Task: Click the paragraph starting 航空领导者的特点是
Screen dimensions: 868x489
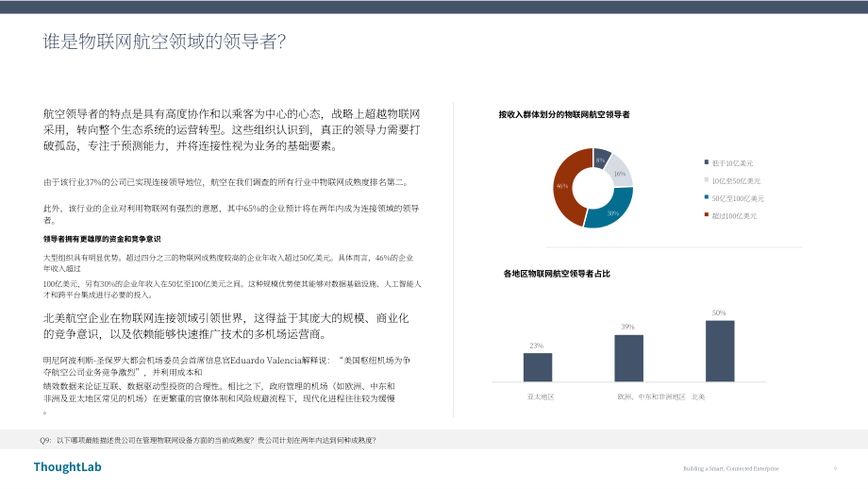Action: (x=232, y=129)
